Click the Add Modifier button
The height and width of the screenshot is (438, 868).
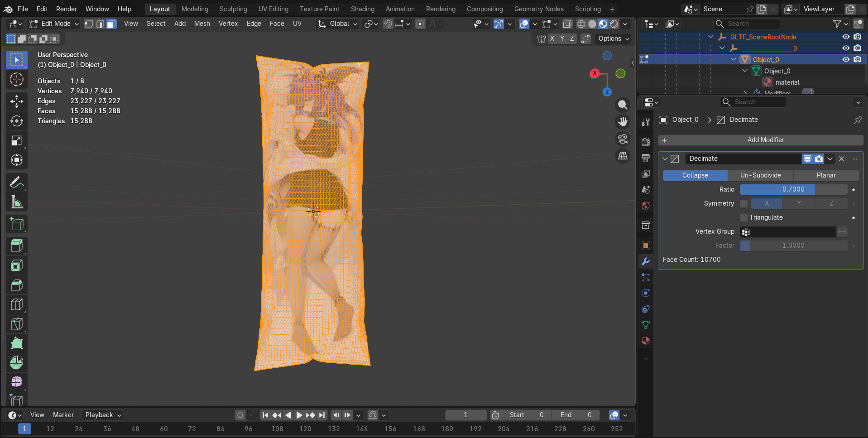[x=761, y=140]
